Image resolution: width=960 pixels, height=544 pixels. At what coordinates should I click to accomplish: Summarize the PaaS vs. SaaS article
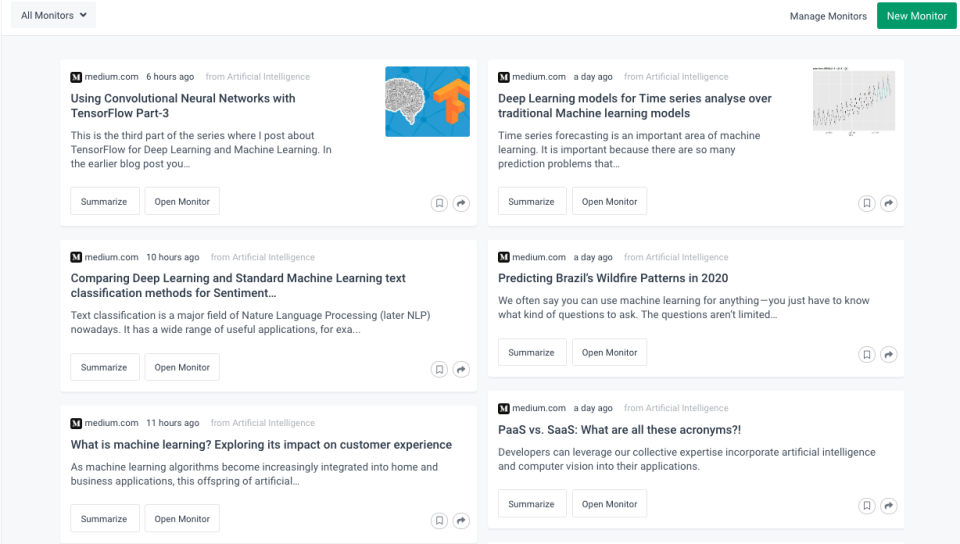pyautogui.click(x=531, y=504)
